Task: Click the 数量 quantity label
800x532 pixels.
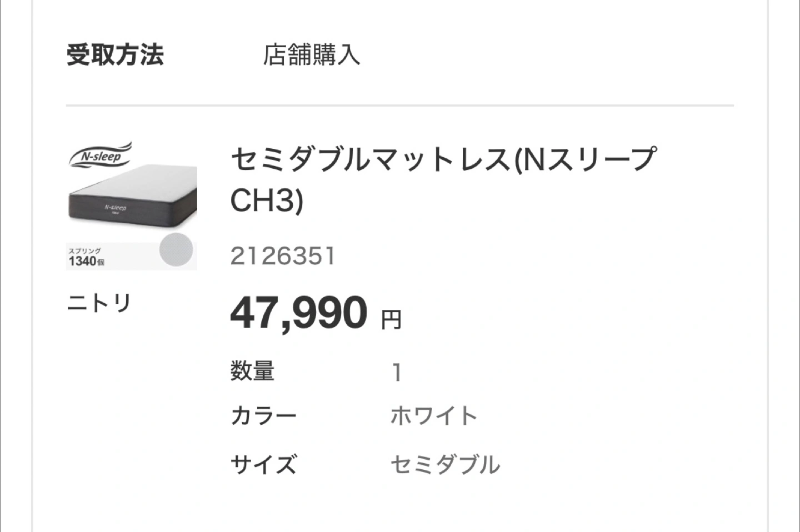Action: tap(252, 371)
